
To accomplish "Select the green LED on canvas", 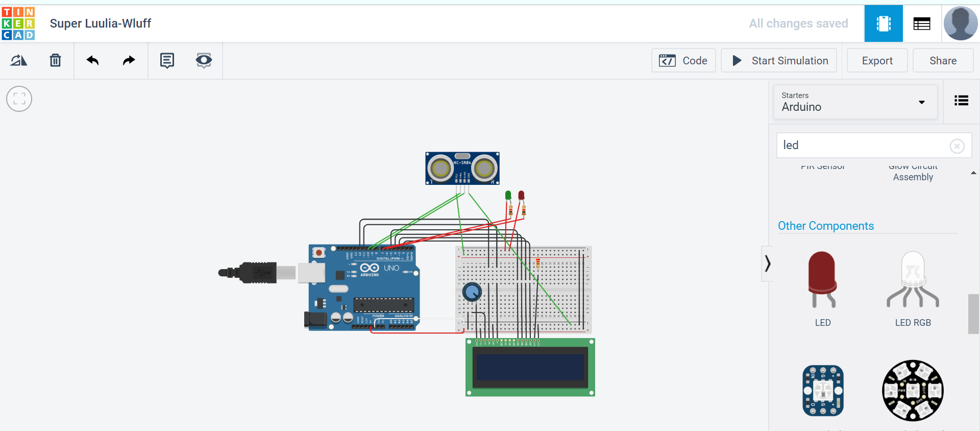I will click(508, 196).
